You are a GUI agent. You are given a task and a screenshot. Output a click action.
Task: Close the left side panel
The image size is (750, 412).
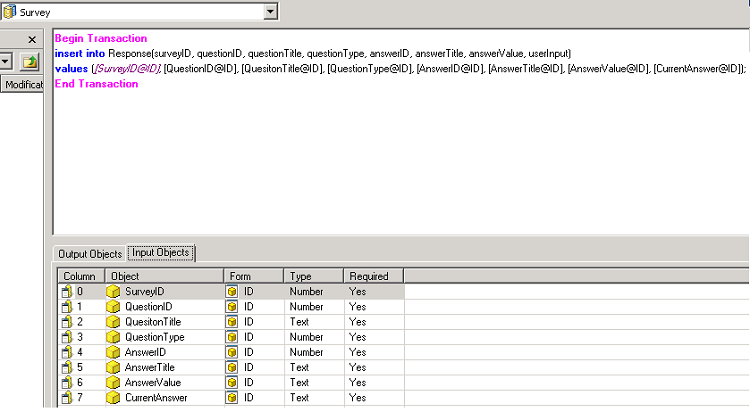[x=32, y=40]
